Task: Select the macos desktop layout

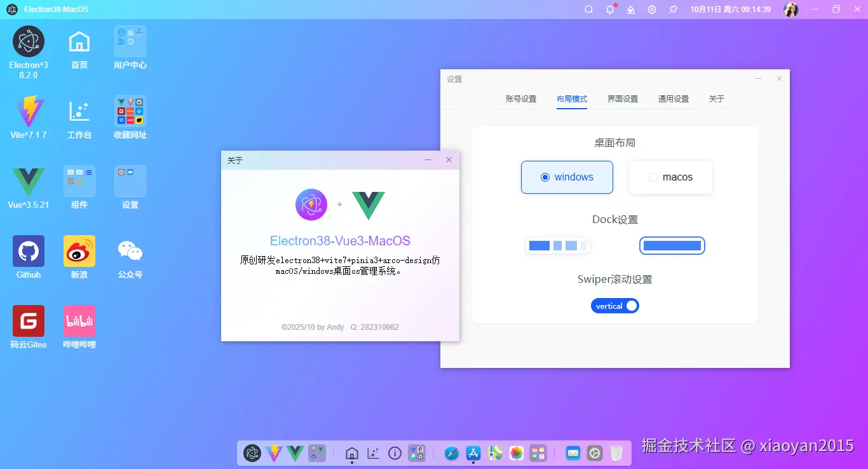Action: point(670,177)
